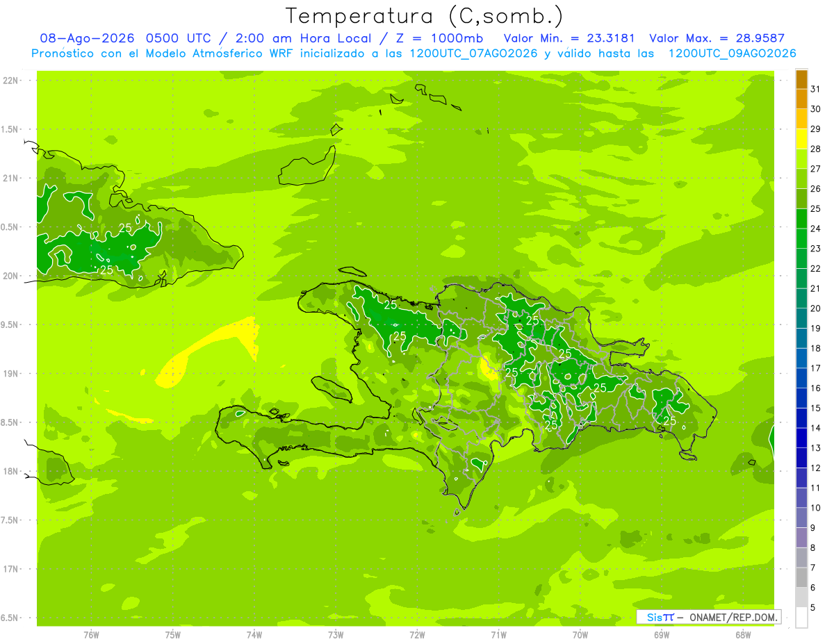Image resolution: width=834 pixels, height=644 pixels.
Task: Click 'Valor Min. = 23.3181' text
Action: (569, 38)
